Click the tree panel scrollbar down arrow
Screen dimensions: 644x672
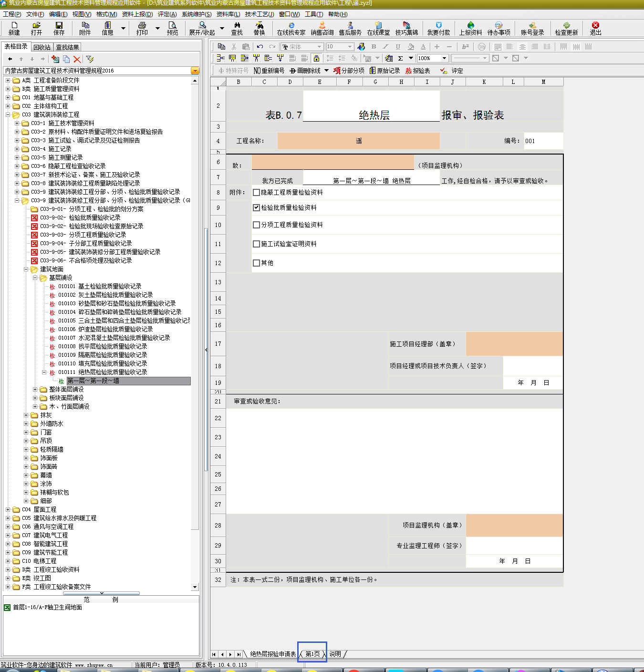(195, 587)
